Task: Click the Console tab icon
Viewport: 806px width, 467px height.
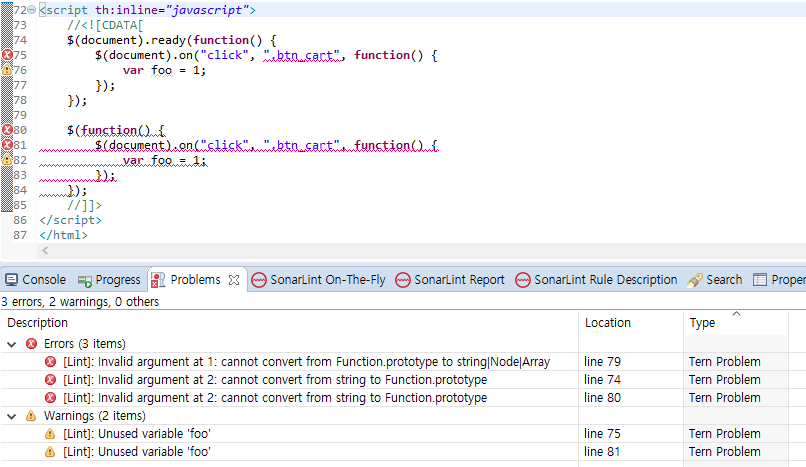Action: click(x=11, y=280)
